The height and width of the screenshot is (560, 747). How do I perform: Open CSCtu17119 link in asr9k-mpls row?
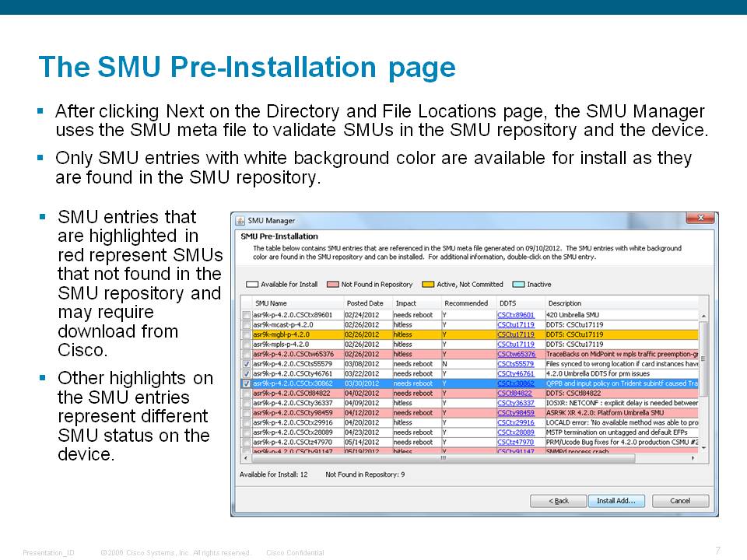tap(515, 345)
